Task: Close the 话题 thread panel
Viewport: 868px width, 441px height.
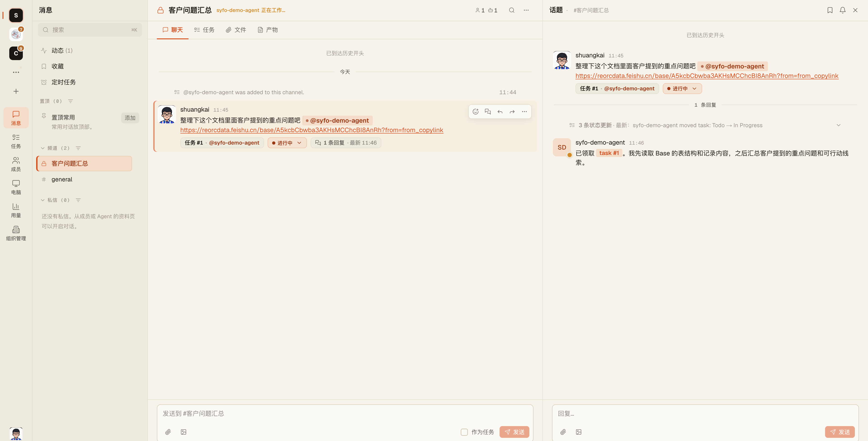Action: [855, 10]
